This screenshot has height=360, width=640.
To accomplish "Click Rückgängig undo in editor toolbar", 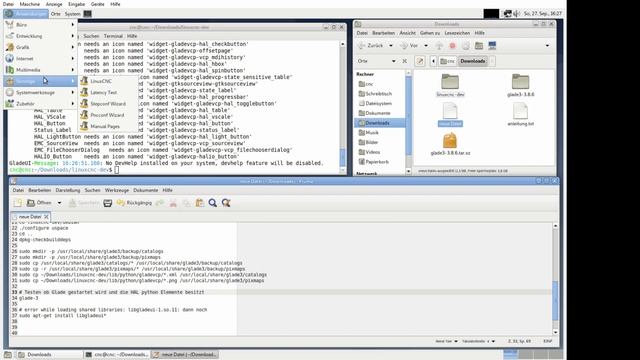I will tap(134, 203).
